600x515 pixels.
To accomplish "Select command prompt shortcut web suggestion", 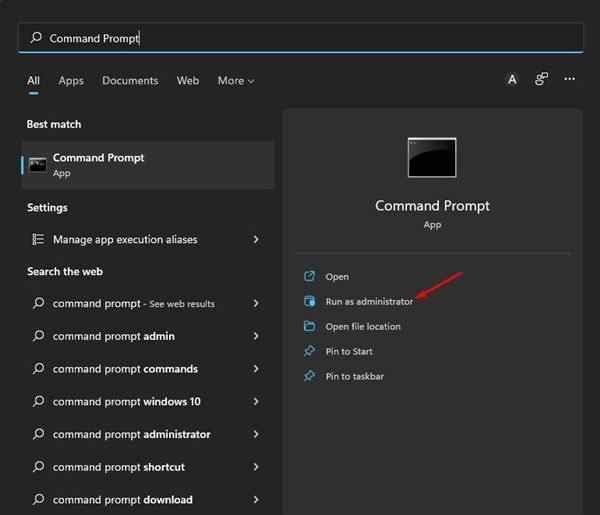I will coord(146,467).
